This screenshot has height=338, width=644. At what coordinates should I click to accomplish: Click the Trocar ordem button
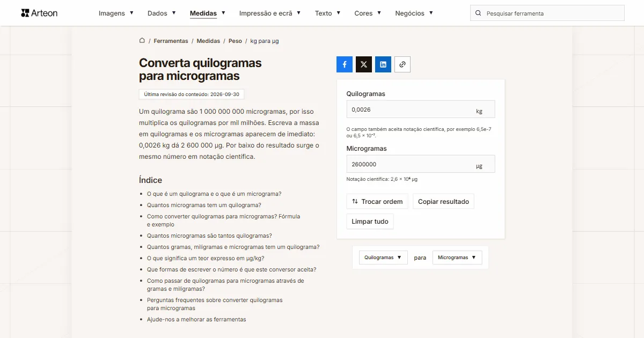(377, 202)
